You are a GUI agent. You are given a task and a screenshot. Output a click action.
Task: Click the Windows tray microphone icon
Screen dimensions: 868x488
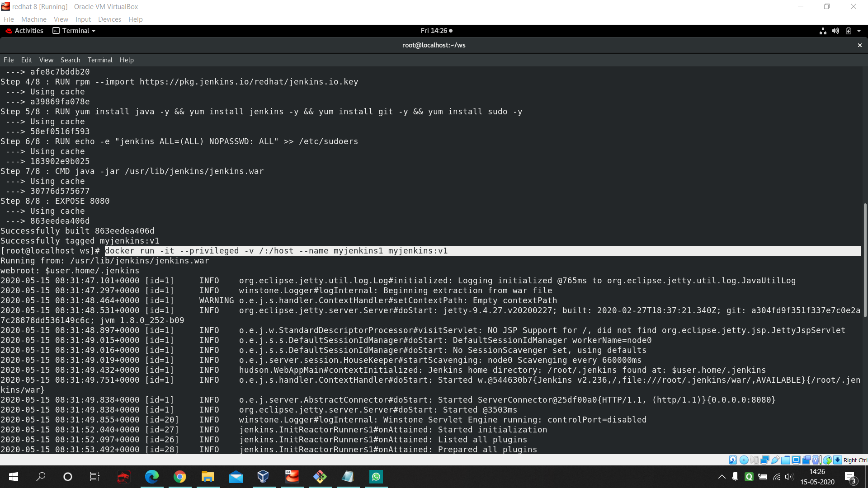pos(736,477)
